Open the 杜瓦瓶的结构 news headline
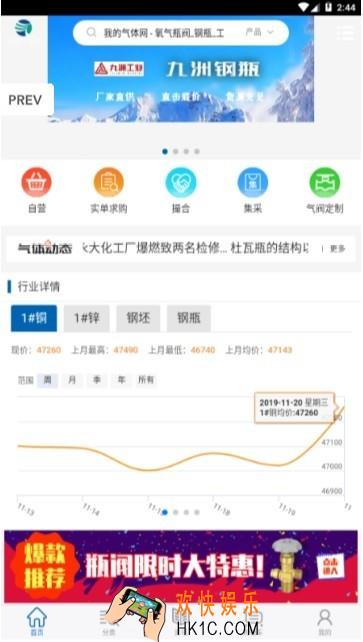The width and height of the screenshot is (363, 642). click(x=270, y=248)
